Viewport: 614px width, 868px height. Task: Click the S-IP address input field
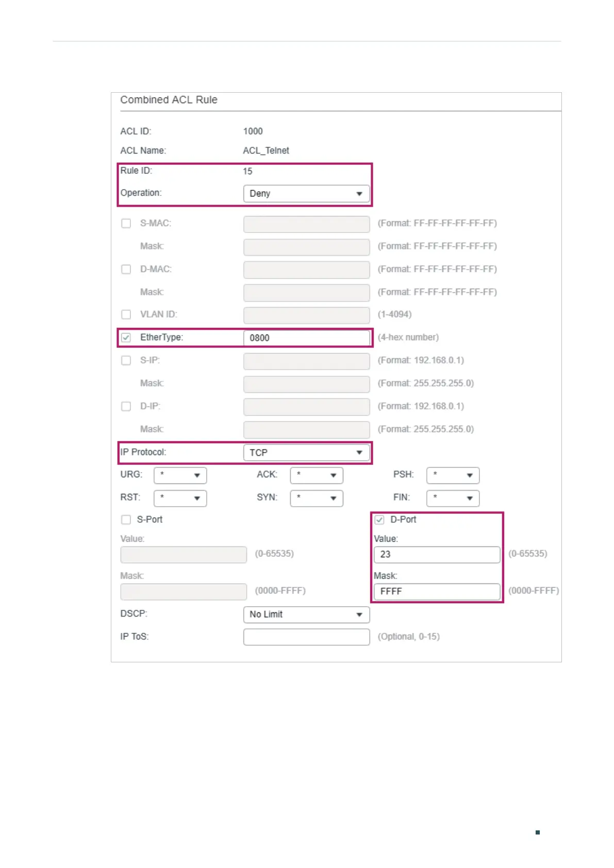[x=306, y=361]
